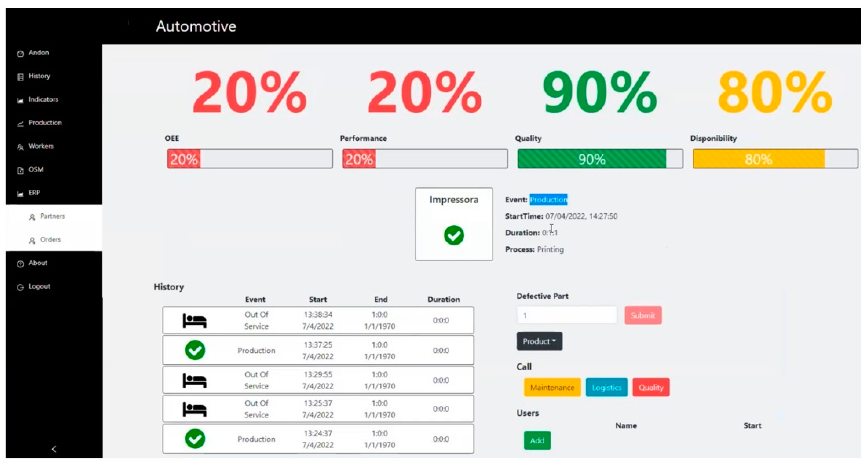Click the History list icon in sidebar
This screenshot has width=868, height=467.
pos(20,77)
